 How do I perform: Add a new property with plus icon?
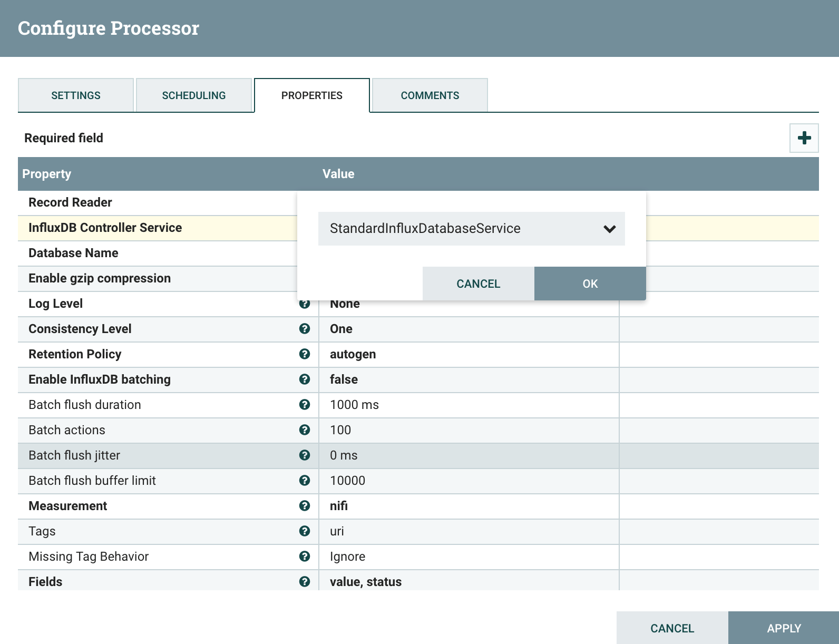tap(804, 138)
